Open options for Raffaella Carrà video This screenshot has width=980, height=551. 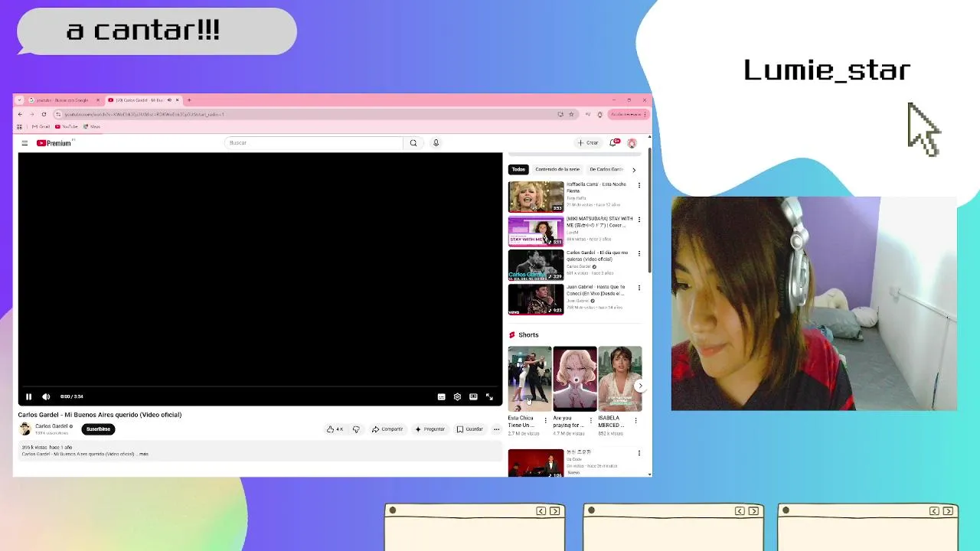click(x=639, y=185)
